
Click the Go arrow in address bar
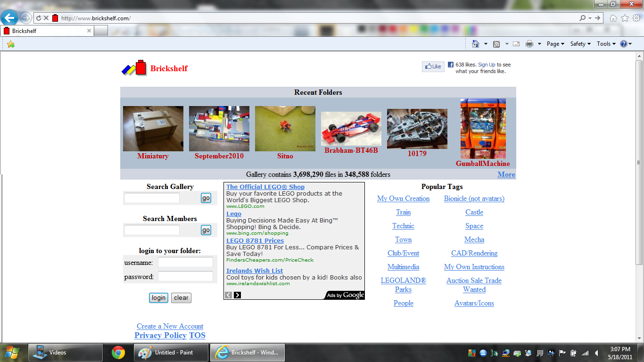tap(598, 18)
